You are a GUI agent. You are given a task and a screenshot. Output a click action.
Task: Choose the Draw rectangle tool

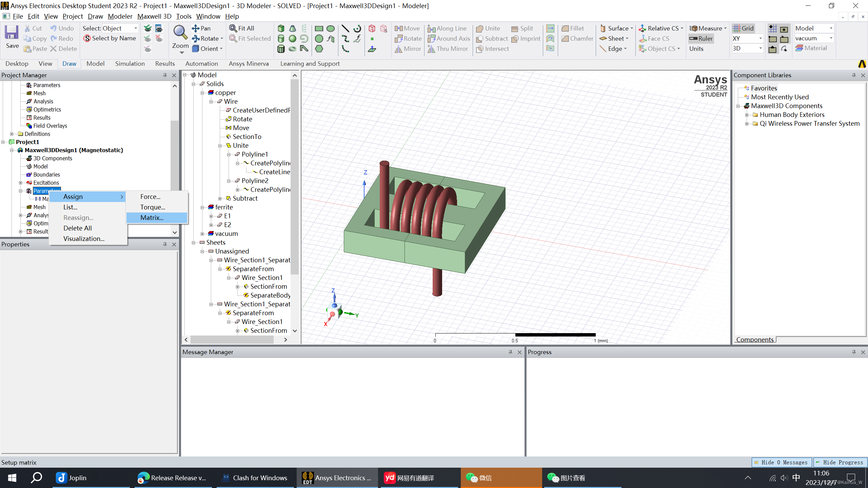[319, 28]
